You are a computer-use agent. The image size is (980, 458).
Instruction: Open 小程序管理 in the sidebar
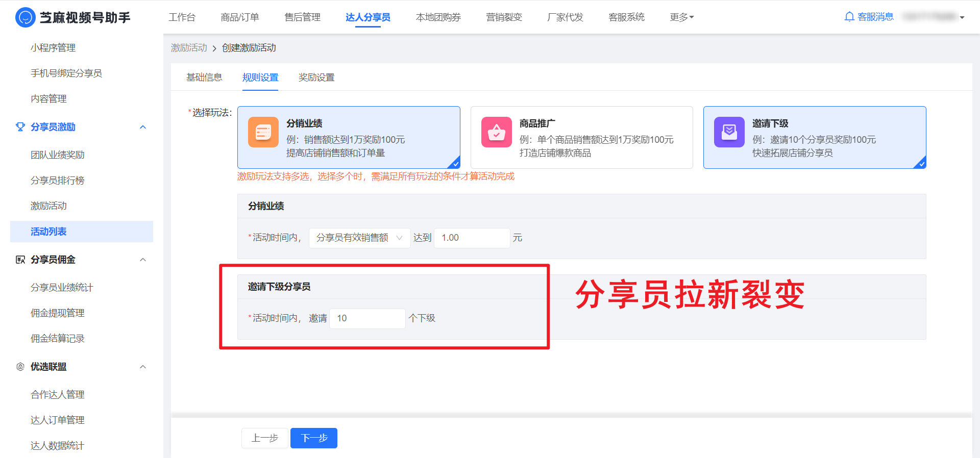point(53,48)
